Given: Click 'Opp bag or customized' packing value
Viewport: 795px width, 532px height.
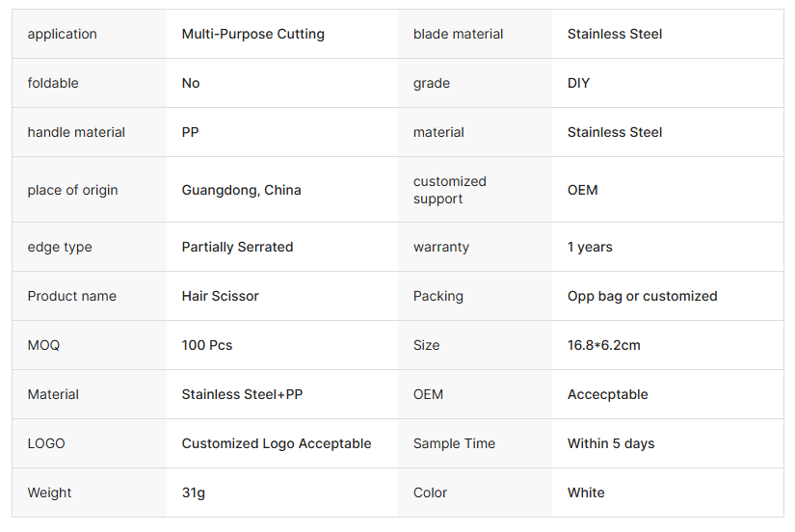Looking at the screenshot, I should click(642, 296).
